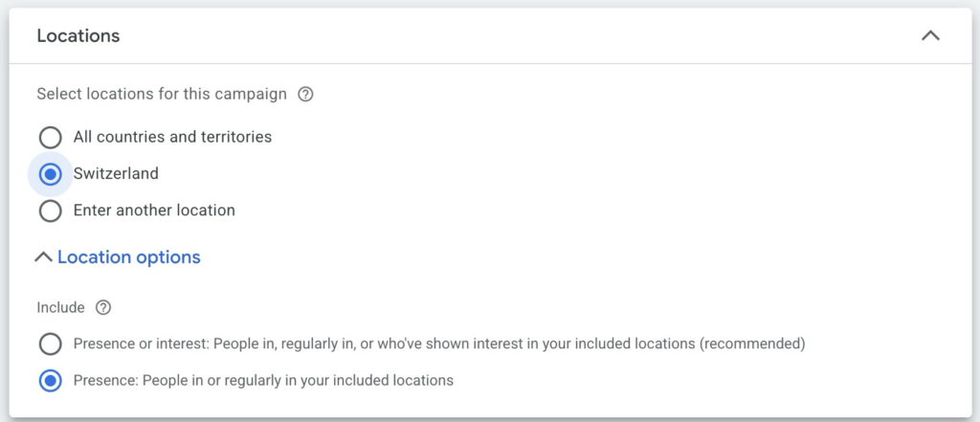Click the Locations panel title
Image resolution: width=980 pixels, height=422 pixels.
click(x=78, y=36)
